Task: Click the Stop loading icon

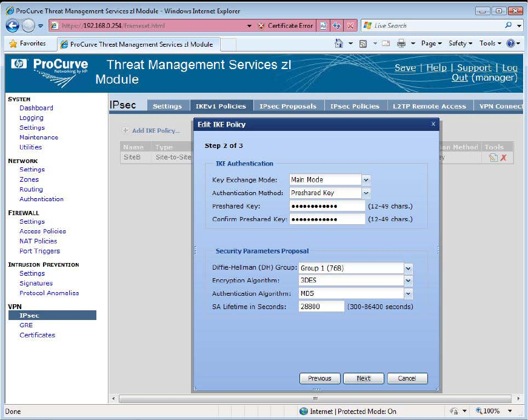Action: click(350, 26)
